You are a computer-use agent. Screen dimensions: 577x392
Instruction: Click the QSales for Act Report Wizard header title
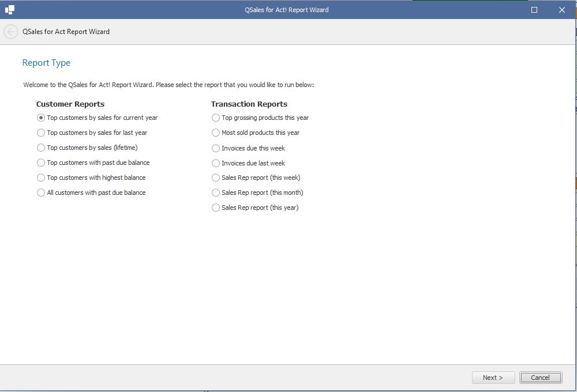click(66, 32)
